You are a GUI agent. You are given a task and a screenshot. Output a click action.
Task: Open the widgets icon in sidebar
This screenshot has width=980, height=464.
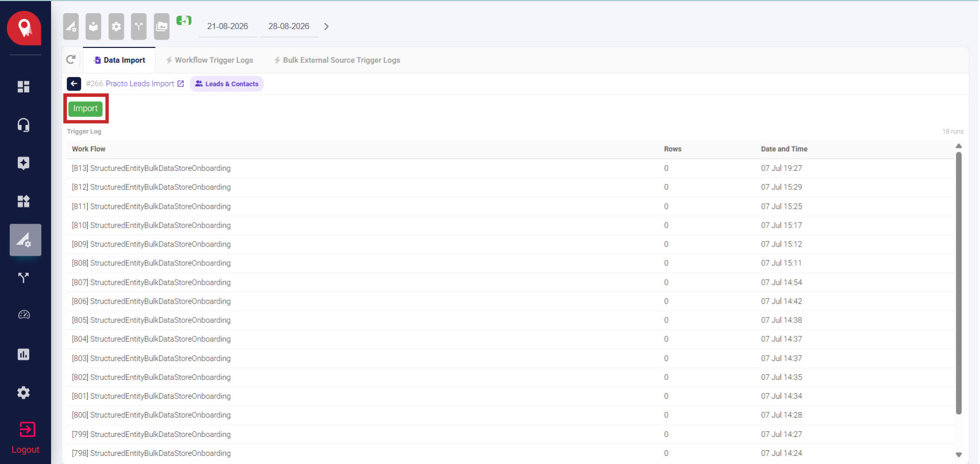coord(23,201)
